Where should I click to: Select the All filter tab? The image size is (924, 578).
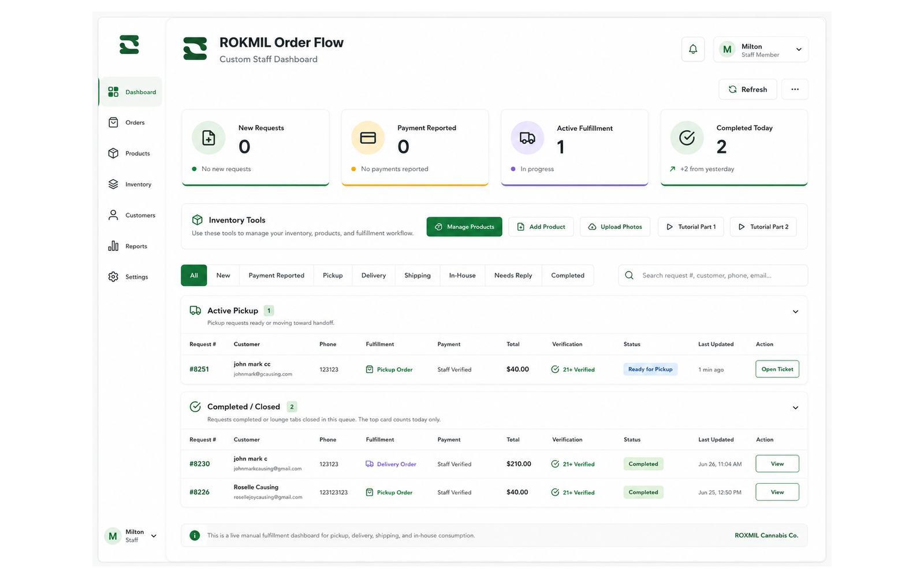pyautogui.click(x=194, y=275)
